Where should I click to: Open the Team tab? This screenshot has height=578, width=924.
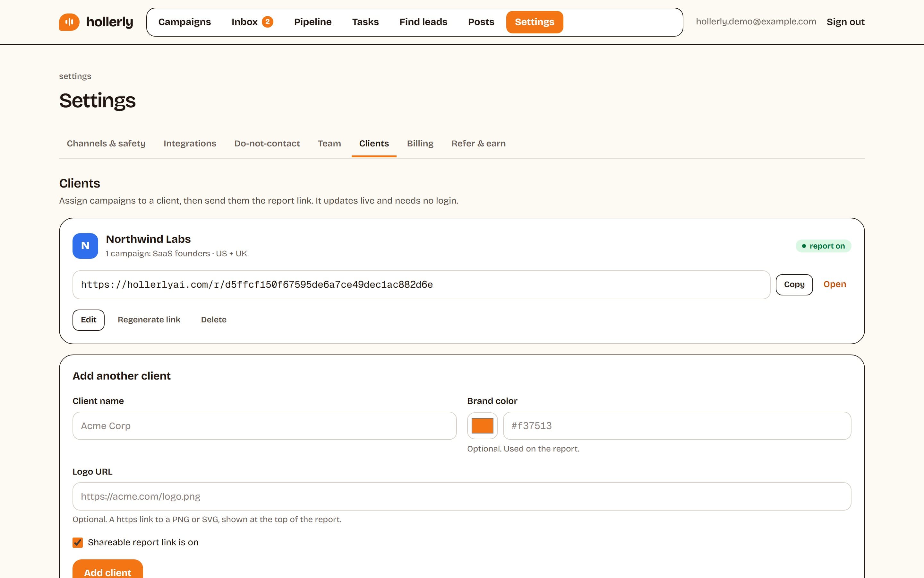[329, 143]
